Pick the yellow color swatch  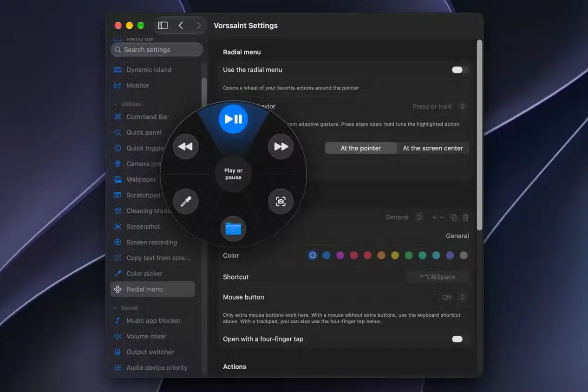point(395,255)
